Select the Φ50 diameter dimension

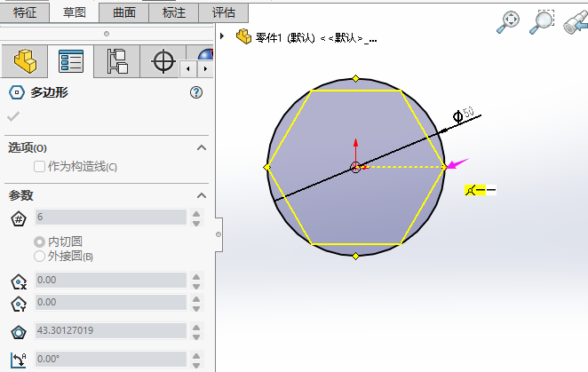[464, 115]
